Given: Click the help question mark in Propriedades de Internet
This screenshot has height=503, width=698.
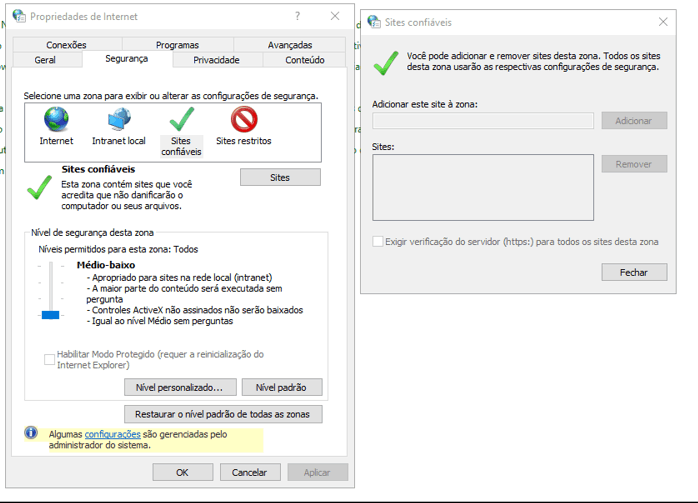Looking at the screenshot, I should point(297,16).
